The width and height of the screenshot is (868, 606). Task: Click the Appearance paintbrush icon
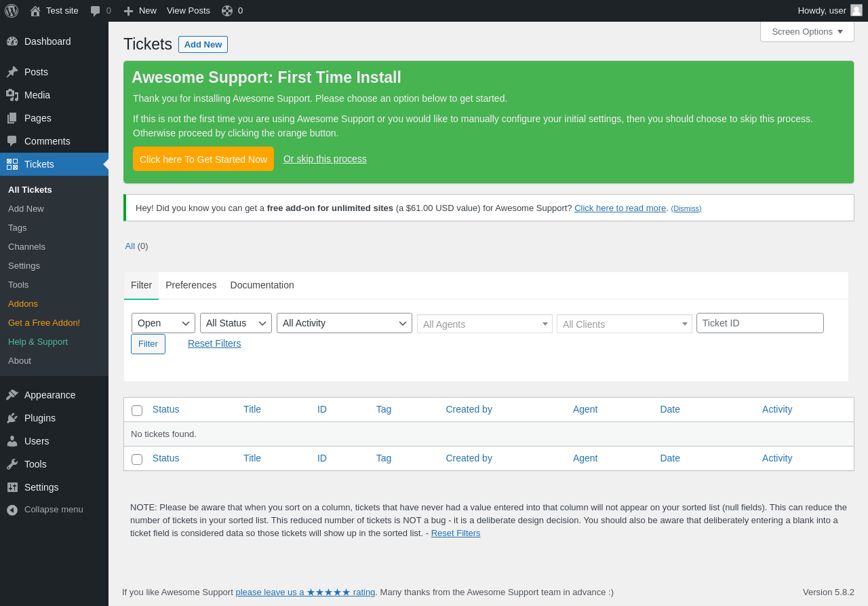tap(12, 395)
